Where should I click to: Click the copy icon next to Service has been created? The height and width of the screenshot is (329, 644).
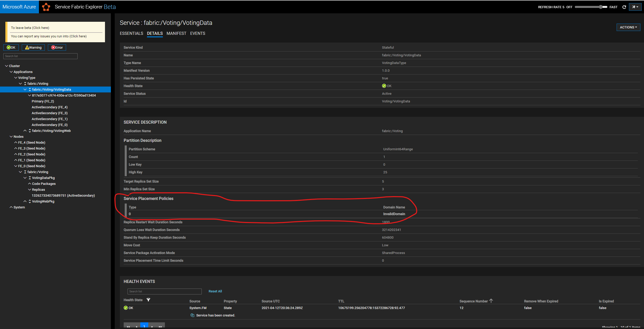click(192, 315)
